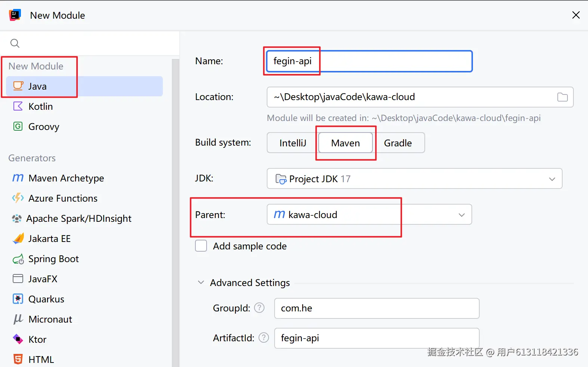This screenshot has height=367, width=588.
Task: Enable the Add sample code checkbox
Action: tap(201, 246)
